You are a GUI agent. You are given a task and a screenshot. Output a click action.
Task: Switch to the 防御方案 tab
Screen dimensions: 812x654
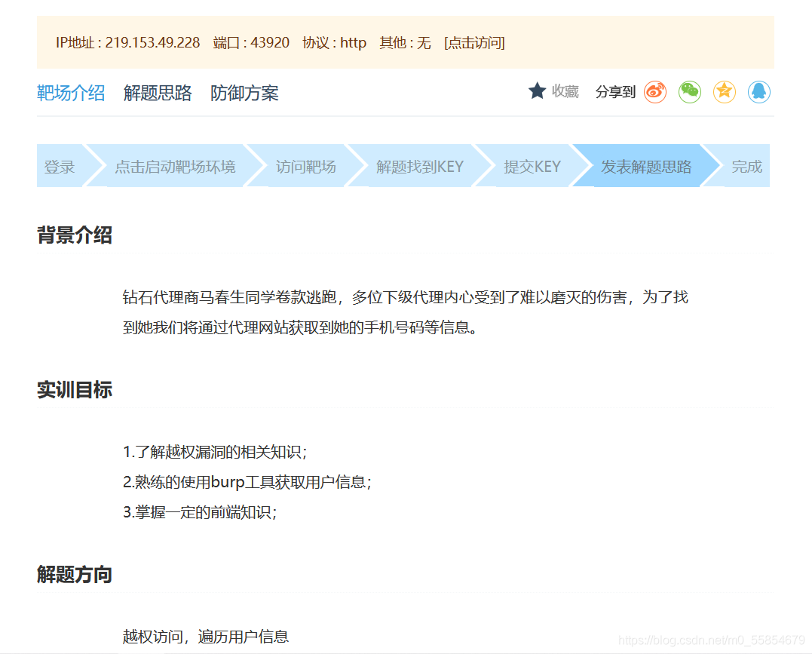pos(244,94)
